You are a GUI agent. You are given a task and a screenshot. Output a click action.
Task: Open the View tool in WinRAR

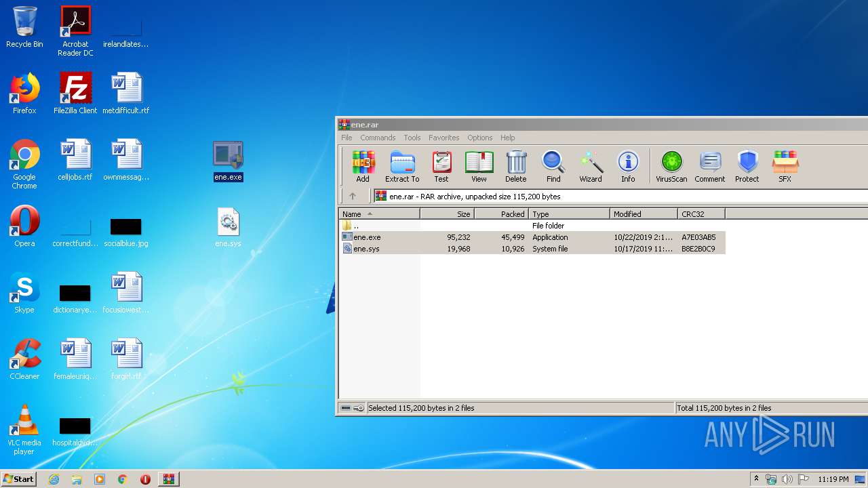tap(479, 167)
